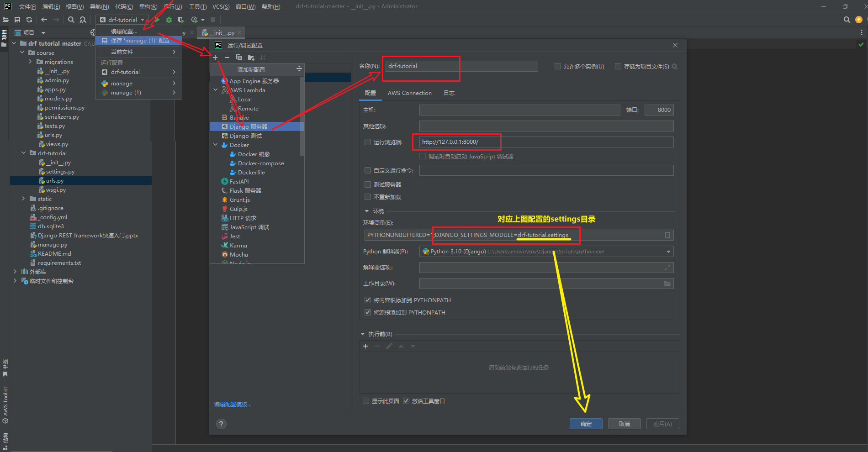This screenshot has height=452, width=868.
Task: Open settings.py in the project tree
Action: [60, 172]
